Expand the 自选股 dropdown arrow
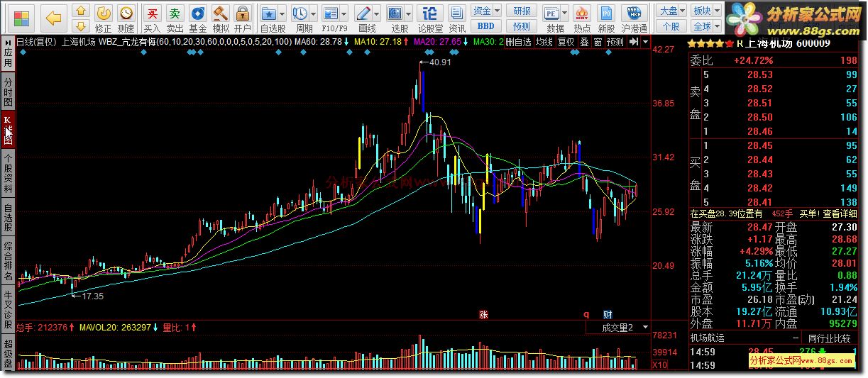Screen dimensions: 868x378 [x=282, y=13]
